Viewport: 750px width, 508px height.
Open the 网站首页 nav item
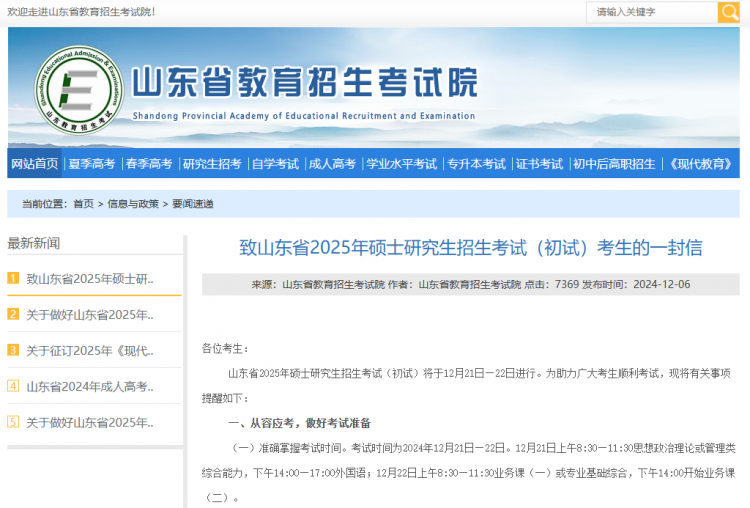(x=34, y=164)
